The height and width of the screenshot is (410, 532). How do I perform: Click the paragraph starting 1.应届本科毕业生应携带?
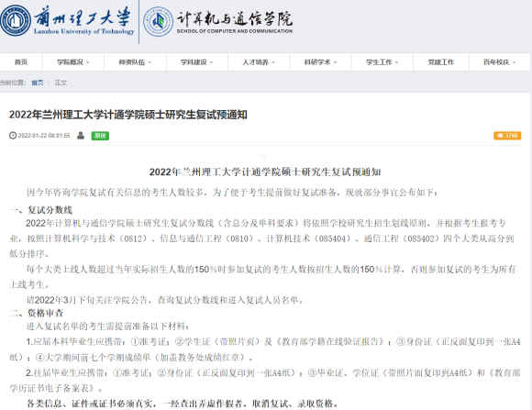[265, 349]
